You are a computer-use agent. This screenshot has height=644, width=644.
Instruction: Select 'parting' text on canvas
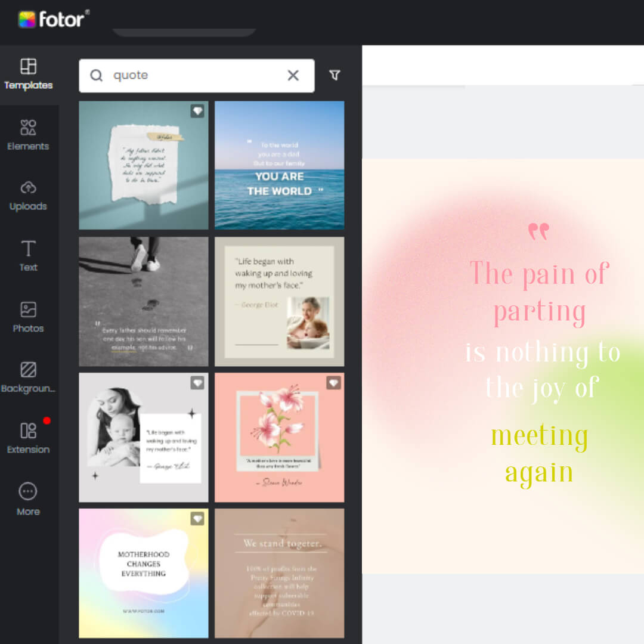click(540, 312)
